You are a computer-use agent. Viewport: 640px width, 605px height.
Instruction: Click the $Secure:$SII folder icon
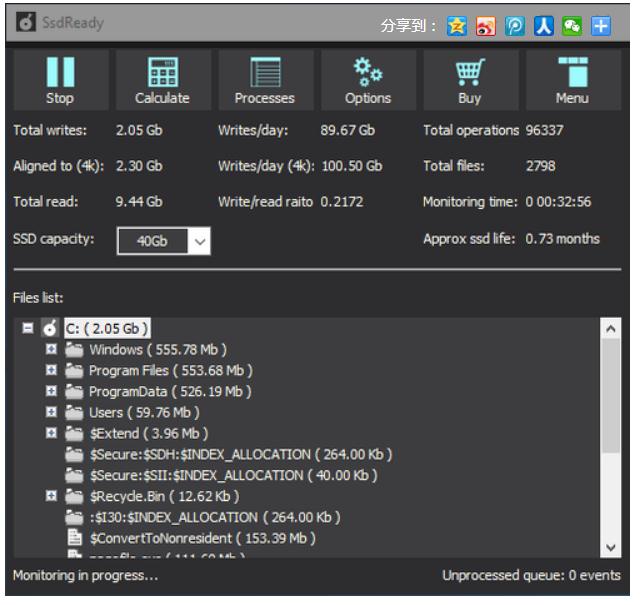pos(74,476)
